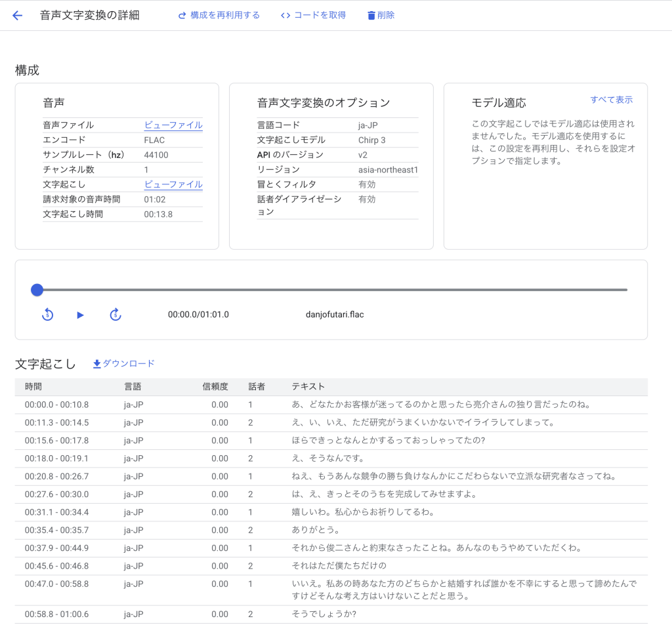This screenshot has height=644, width=672.
Task: Click the ダウンロード download icon
Action: [x=97, y=364]
